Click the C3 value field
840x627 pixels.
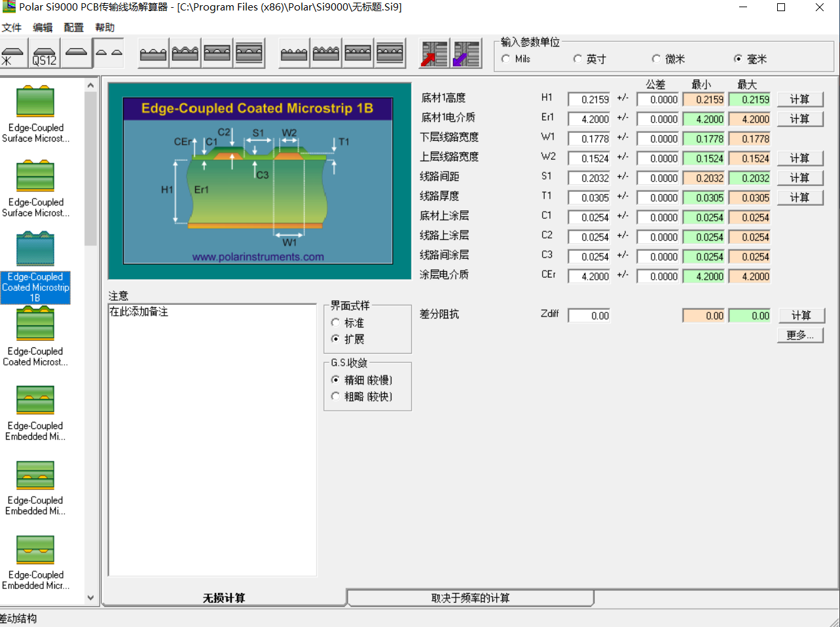click(589, 257)
